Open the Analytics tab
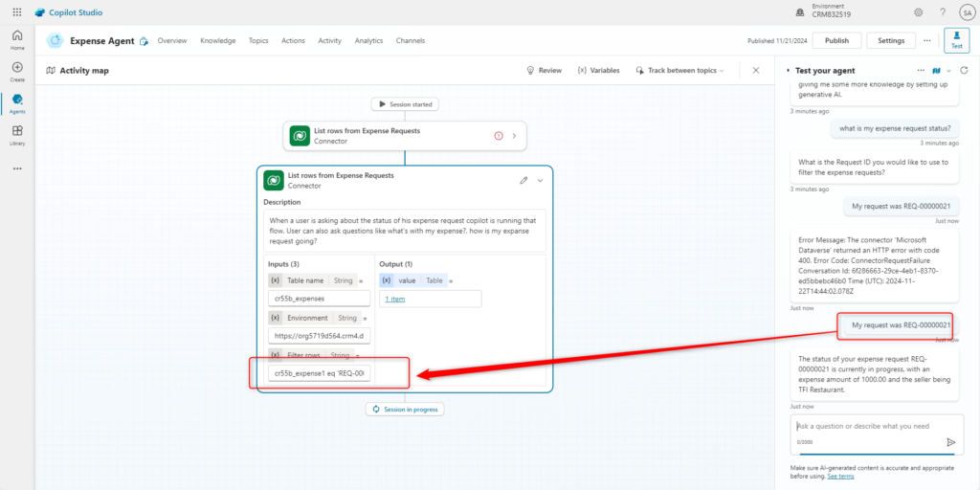 point(368,40)
